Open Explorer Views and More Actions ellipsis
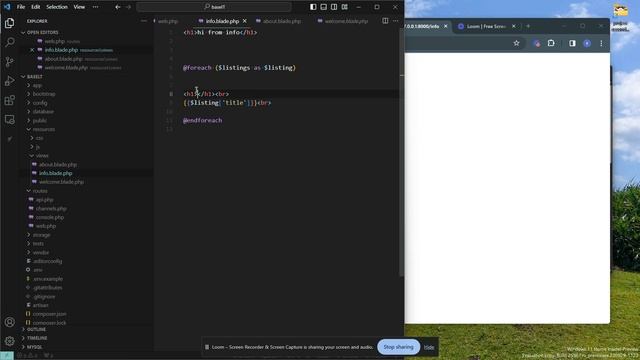This screenshot has width=640, height=360. click(x=144, y=21)
